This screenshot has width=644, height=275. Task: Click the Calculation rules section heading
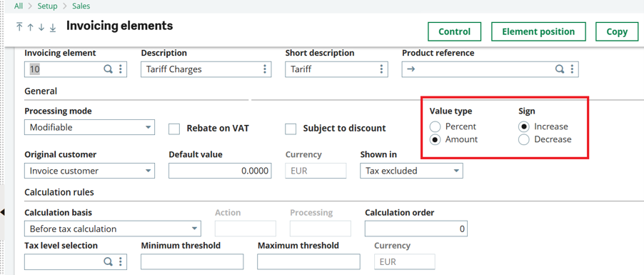click(x=59, y=192)
